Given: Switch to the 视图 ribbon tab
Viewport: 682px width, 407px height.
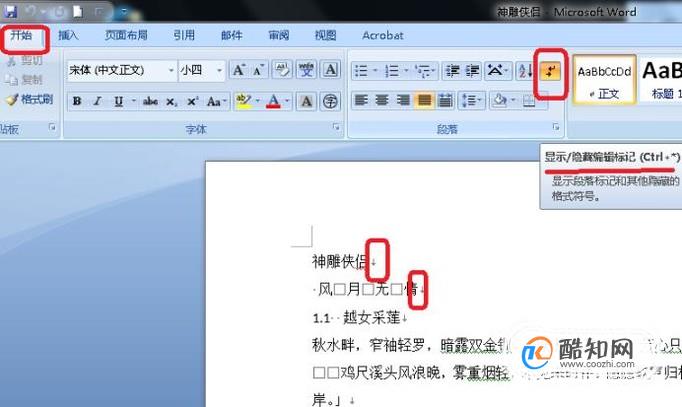Looking at the screenshot, I should [326, 35].
